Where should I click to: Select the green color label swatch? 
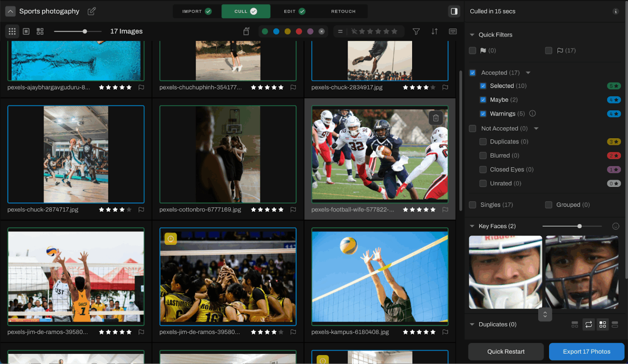coord(265,31)
